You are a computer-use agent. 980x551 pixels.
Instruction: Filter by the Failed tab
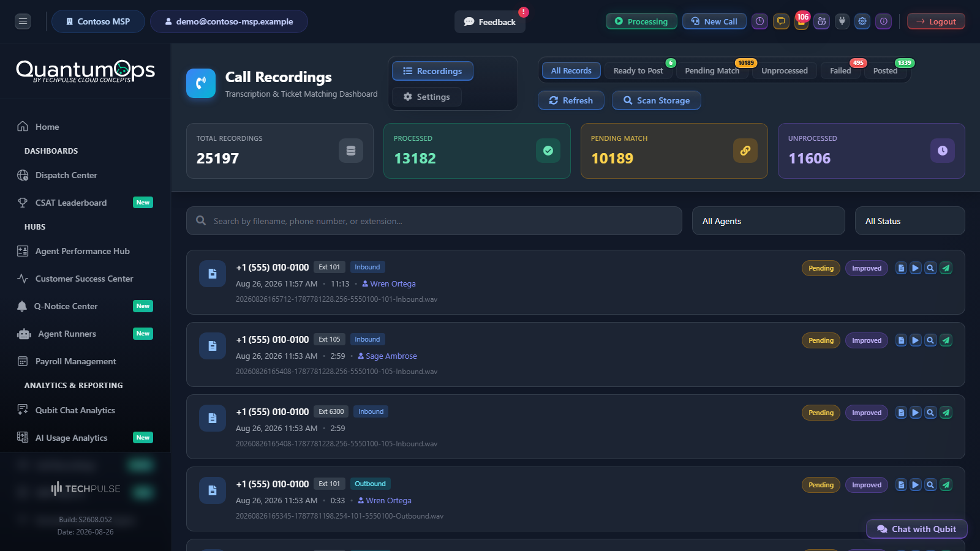(840, 70)
